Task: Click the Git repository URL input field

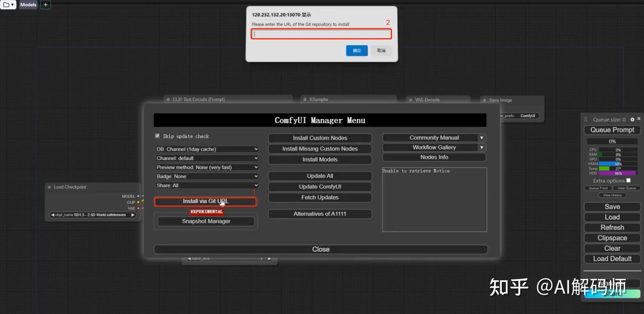Action: pyautogui.click(x=320, y=34)
